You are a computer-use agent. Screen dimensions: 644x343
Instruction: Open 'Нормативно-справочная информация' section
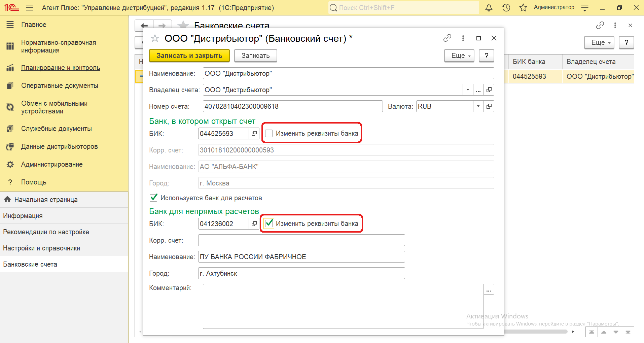[59, 46]
